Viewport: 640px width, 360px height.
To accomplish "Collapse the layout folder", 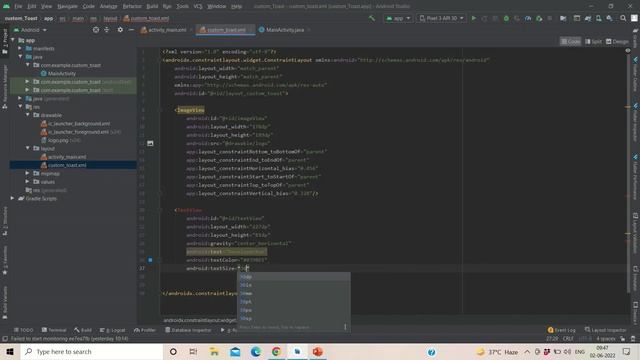I will click(27, 148).
